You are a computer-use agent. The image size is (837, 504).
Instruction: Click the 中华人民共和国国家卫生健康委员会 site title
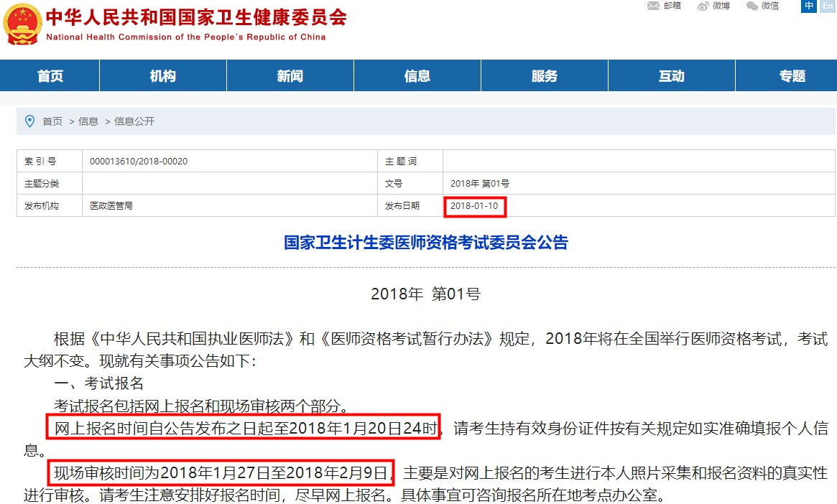196,17
